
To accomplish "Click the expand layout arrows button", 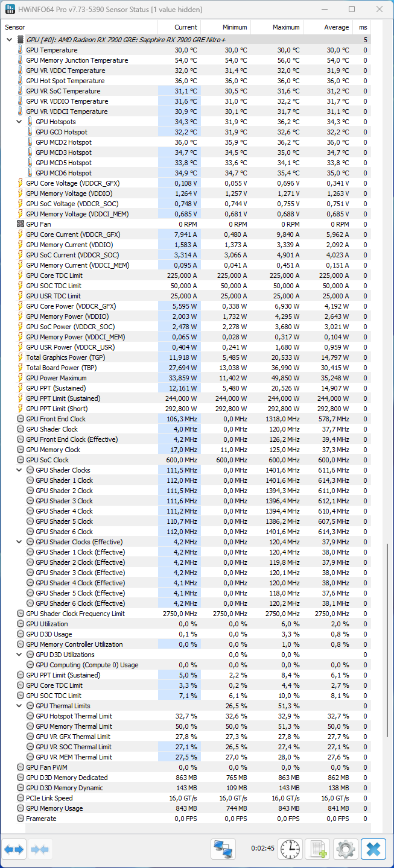I will coord(14,849).
